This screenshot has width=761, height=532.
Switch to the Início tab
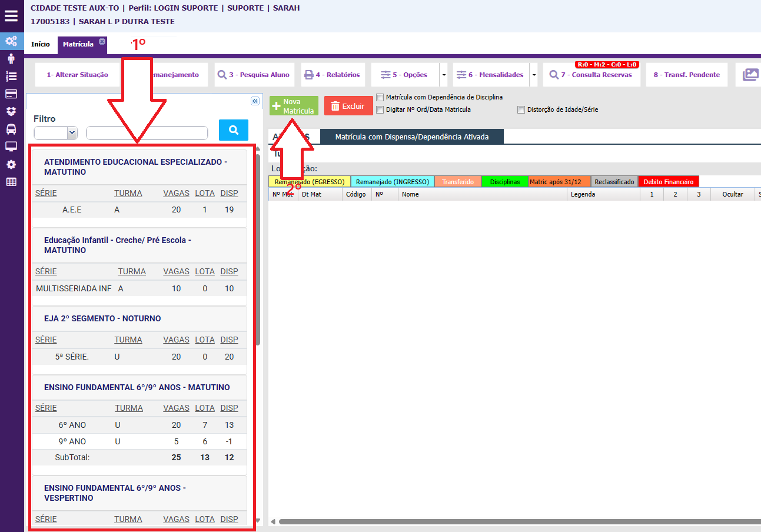click(41, 44)
